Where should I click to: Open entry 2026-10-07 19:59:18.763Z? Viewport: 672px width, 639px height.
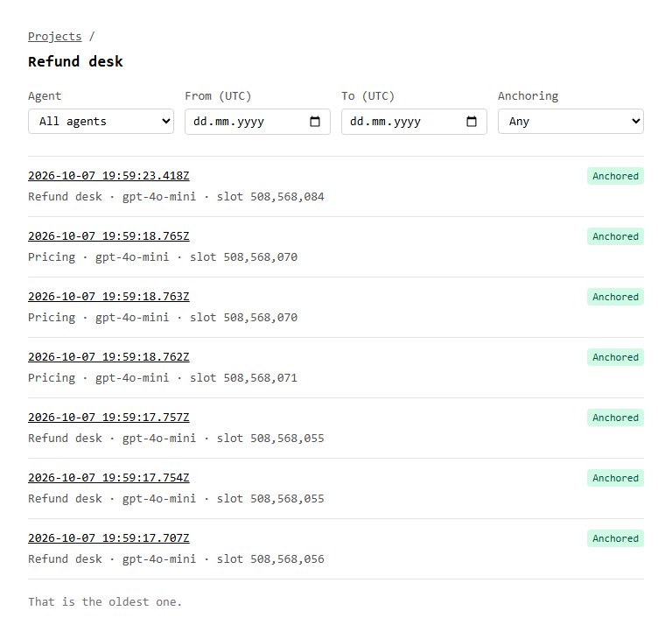click(108, 297)
